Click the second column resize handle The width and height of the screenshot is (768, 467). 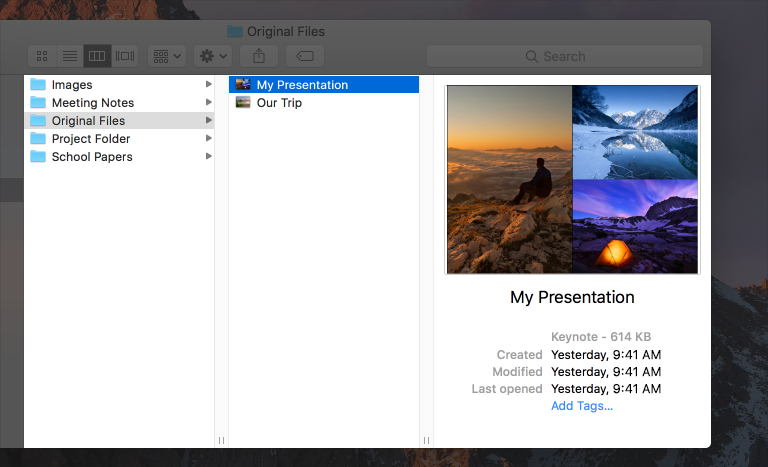coord(427,441)
